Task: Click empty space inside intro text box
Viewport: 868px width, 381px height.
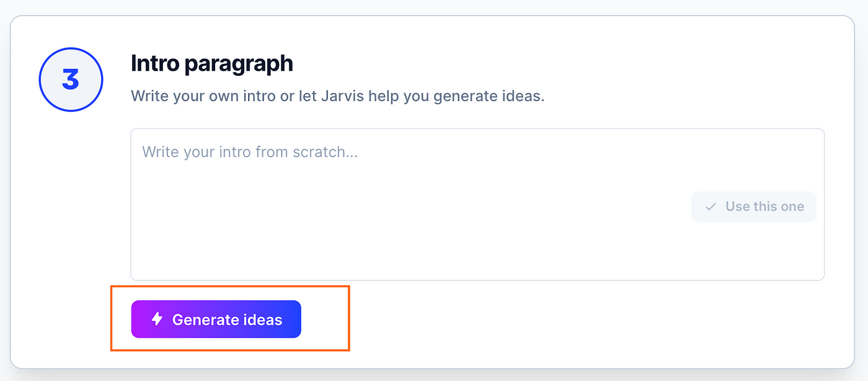Action: [x=403, y=217]
